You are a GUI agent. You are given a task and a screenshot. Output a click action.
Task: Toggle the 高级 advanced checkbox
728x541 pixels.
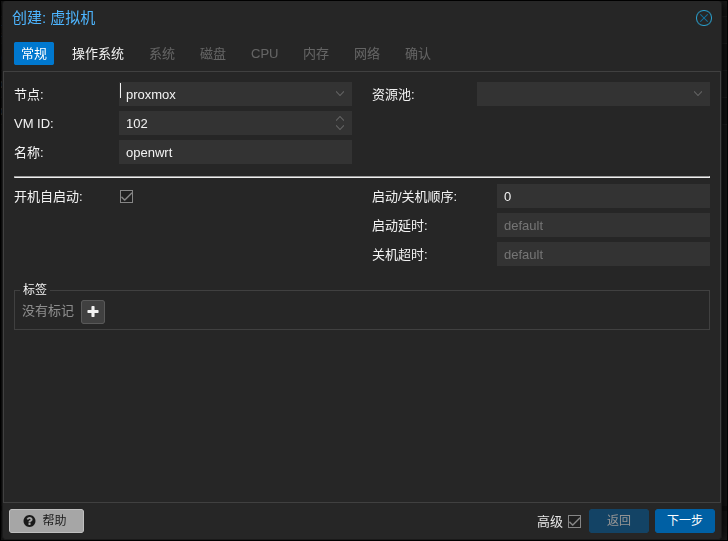click(574, 521)
